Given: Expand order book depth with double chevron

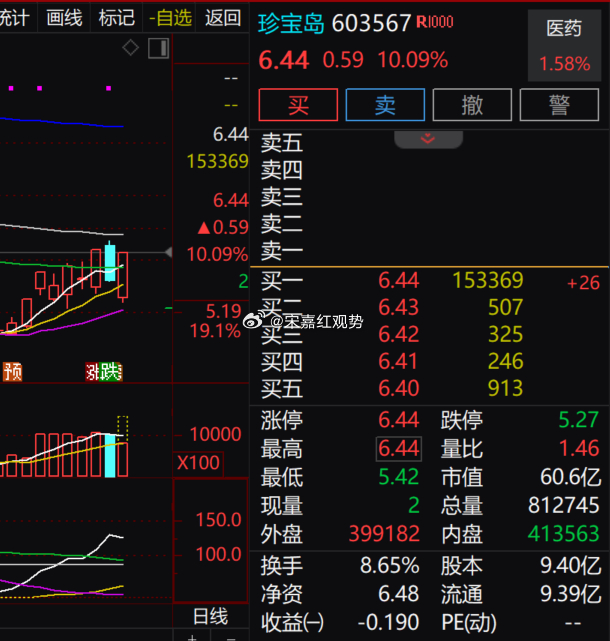Looking at the screenshot, I should (x=428, y=139).
